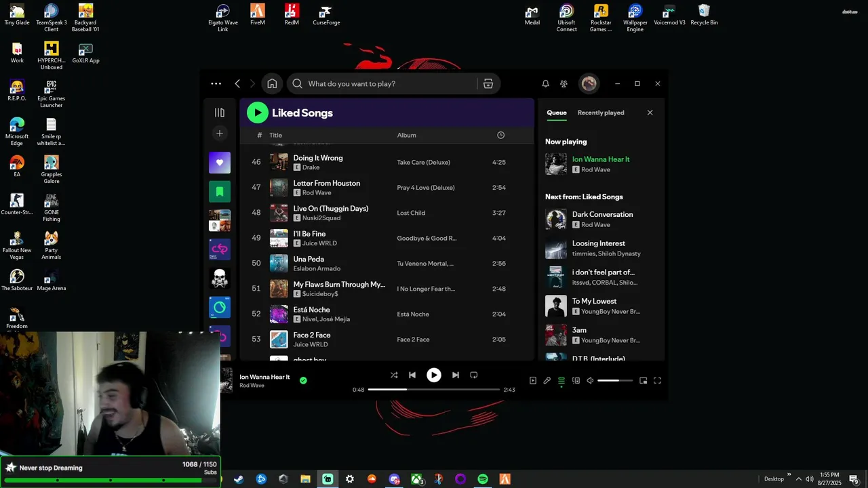Select the song 'Una Peda'
The width and height of the screenshot is (868, 488).
(x=309, y=259)
